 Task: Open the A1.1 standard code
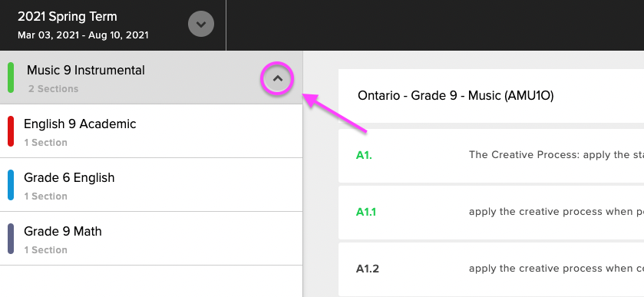[366, 212]
